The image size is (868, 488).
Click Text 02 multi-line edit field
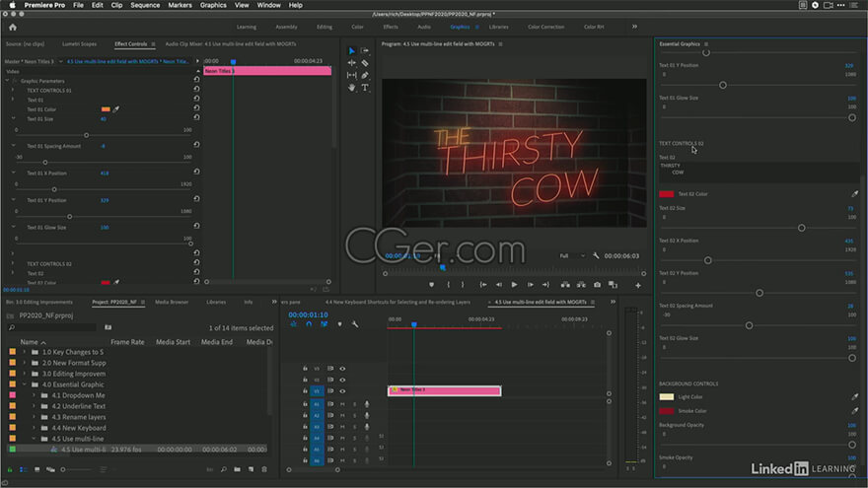pos(758,173)
